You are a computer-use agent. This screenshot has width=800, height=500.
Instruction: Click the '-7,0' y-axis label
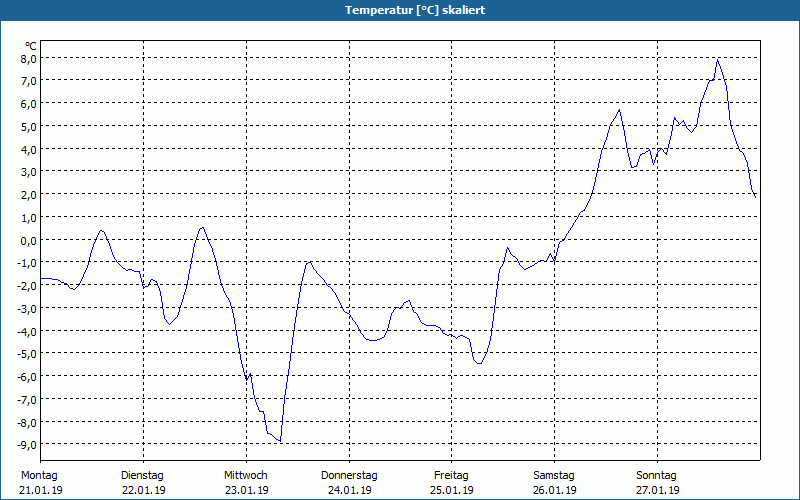coord(28,399)
